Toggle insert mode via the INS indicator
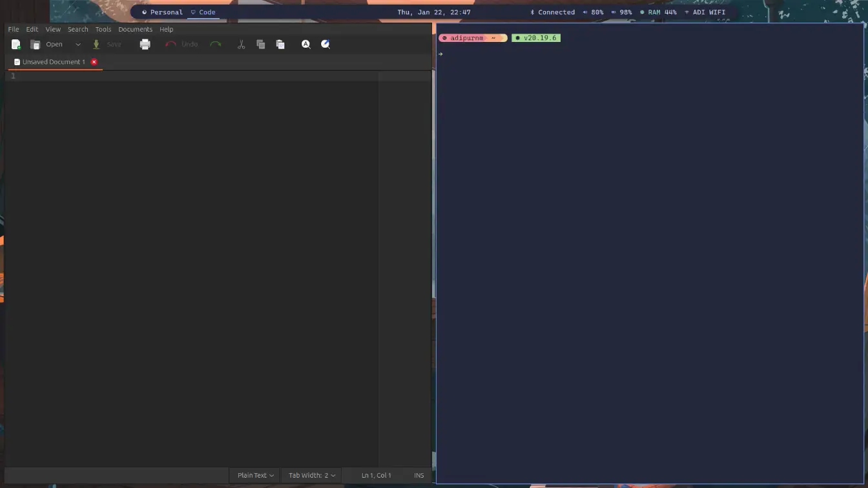This screenshot has width=868, height=488. [x=418, y=475]
